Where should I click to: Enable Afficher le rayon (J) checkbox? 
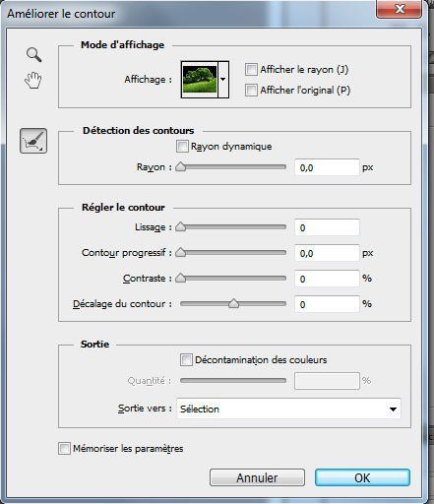pos(251,70)
